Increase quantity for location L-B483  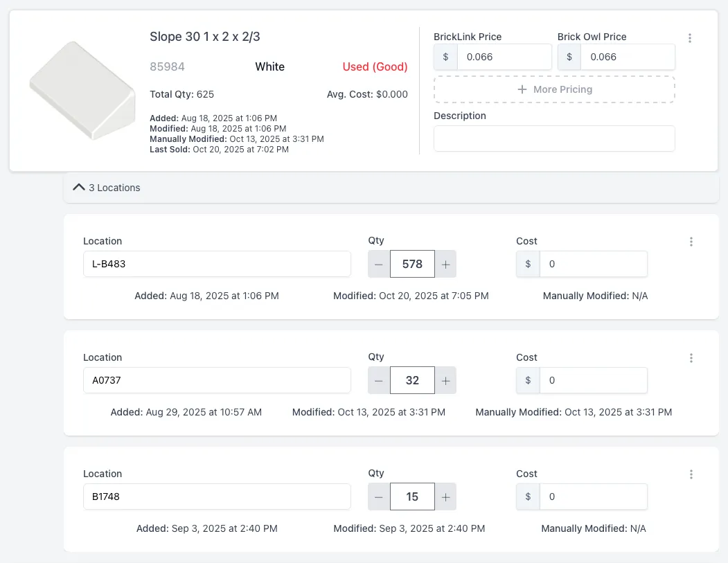pos(445,264)
